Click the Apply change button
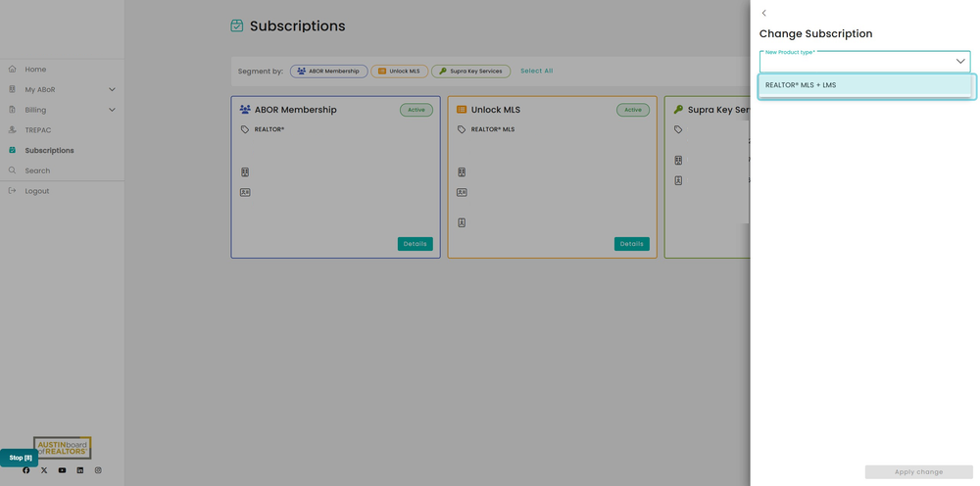Viewport: 980px width, 486px height. [x=919, y=472]
